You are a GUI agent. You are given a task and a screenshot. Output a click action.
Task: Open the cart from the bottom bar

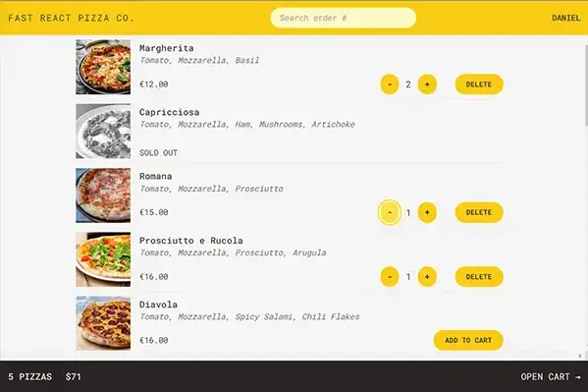click(550, 376)
